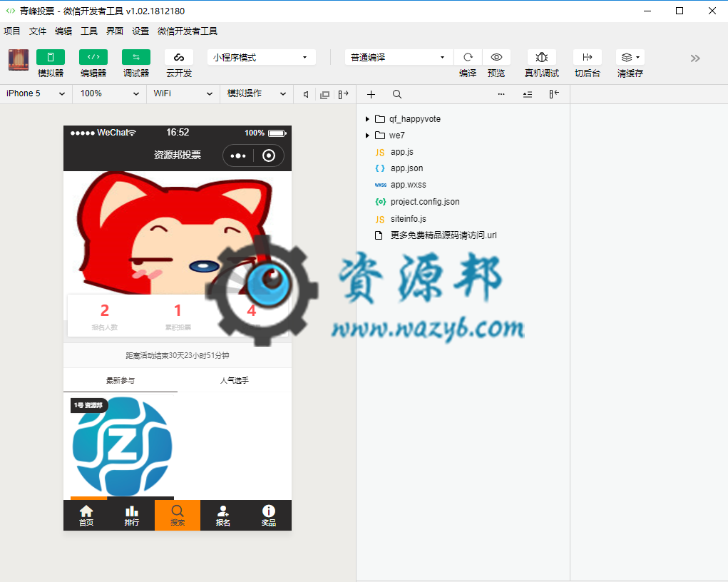
Task: Click the 报名人数 count 2
Action: tap(105, 310)
